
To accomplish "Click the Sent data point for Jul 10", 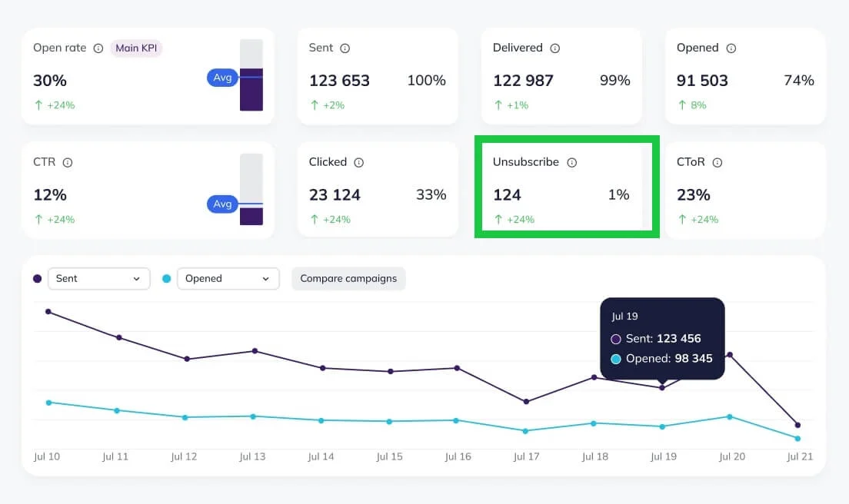I will coord(48,311).
